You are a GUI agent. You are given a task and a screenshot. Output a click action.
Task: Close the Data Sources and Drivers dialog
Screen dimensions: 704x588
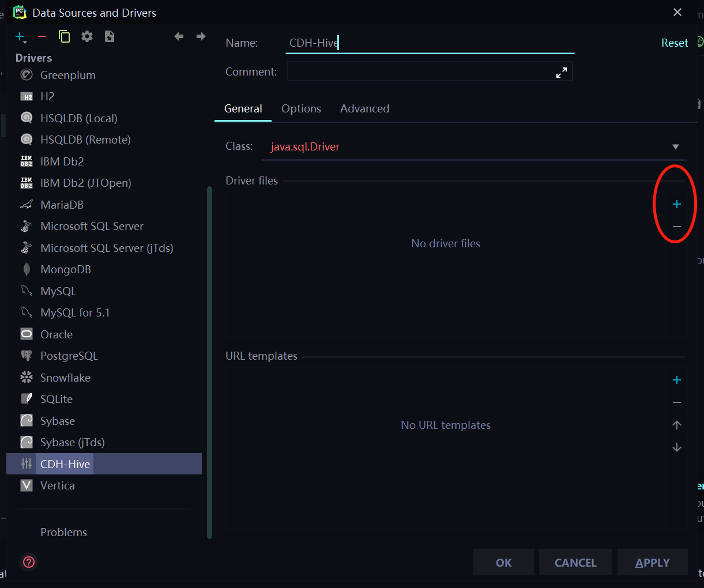pos(677,12)
